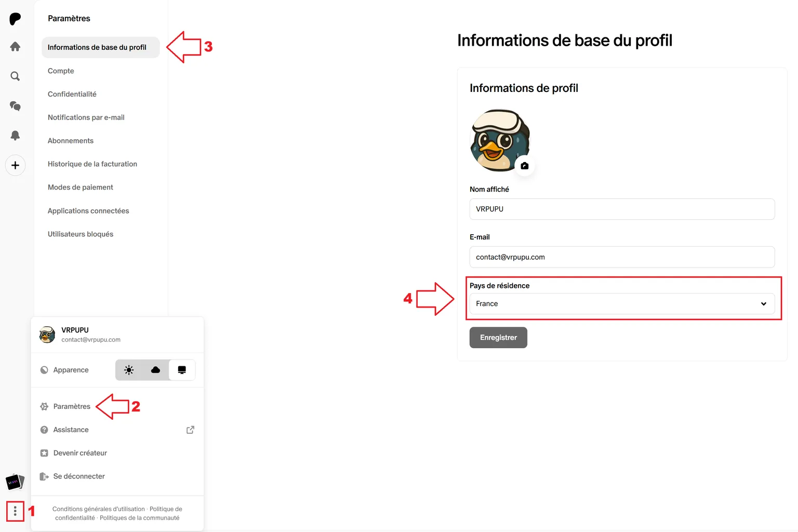
Task: Click the Paramètres gear icon
Action: point(44,406)
